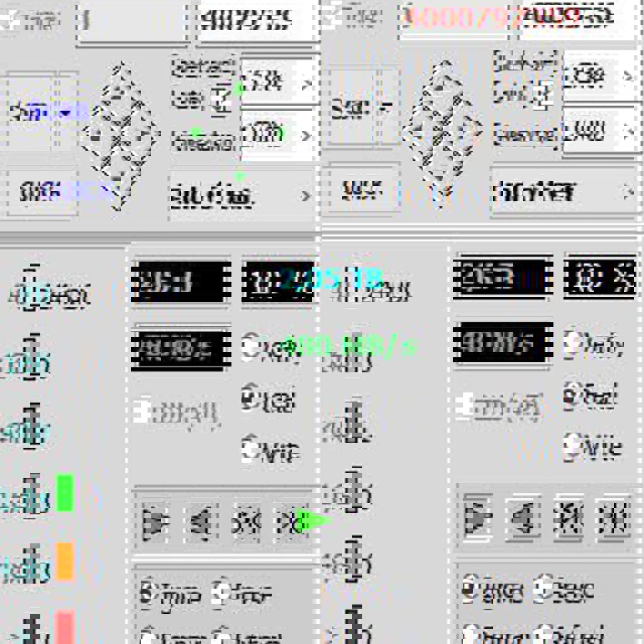This screenshot has height=644, width=644.
Task: Click the skip-forward icon in the left panel
Action: coord(245,521)
